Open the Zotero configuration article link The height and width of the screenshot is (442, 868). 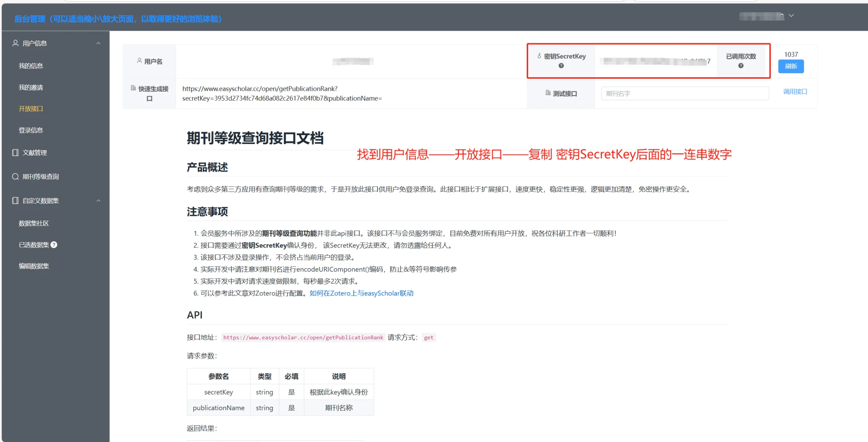click(x=361, y=293)
